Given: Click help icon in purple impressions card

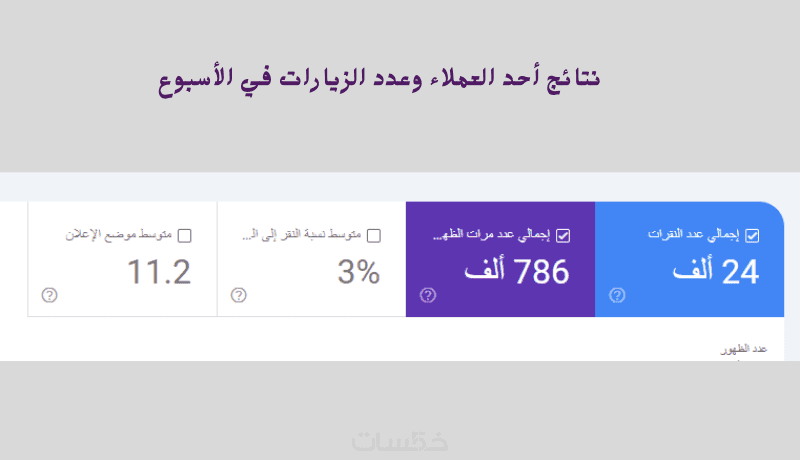Looking at the screenshot, I should pyautogui.click(x=428, y=295).
